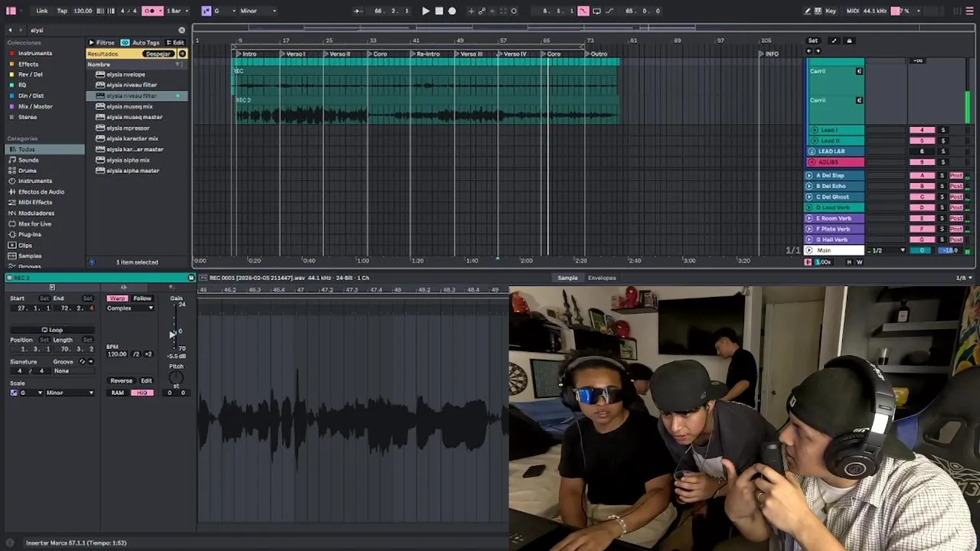The width and height of the screenshot is (980, 551).
Task: Arm the Arrangement Record button
Action: [452, 11]
